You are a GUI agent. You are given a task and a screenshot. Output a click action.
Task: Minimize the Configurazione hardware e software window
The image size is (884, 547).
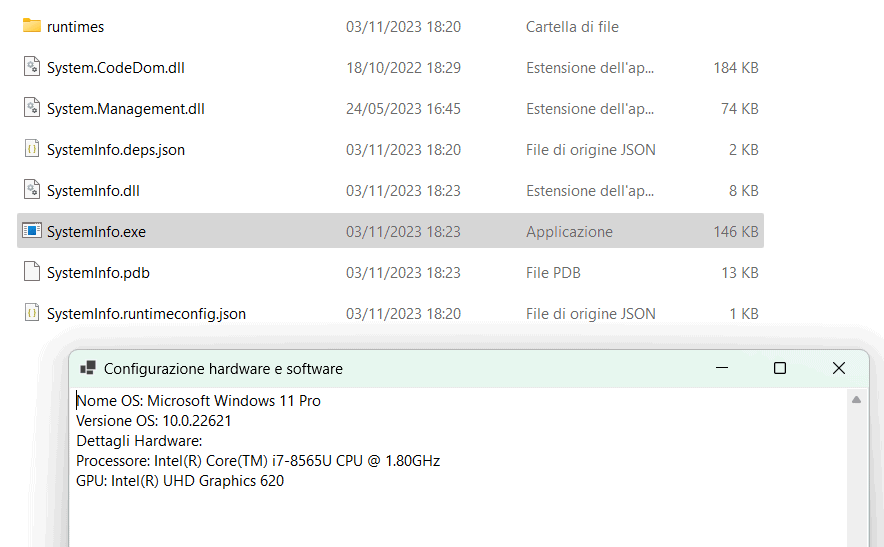(721, 368)
